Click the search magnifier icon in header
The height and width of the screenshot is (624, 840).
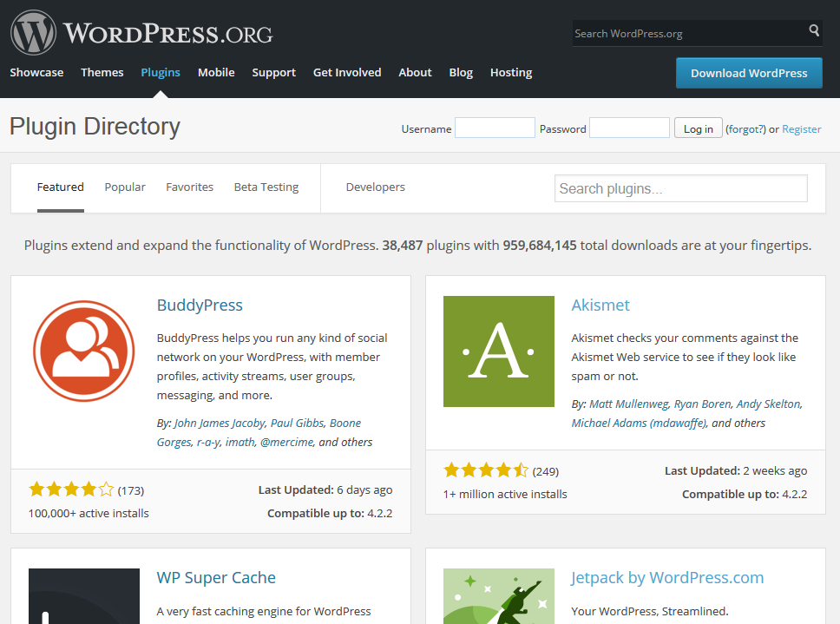[814, 30]
